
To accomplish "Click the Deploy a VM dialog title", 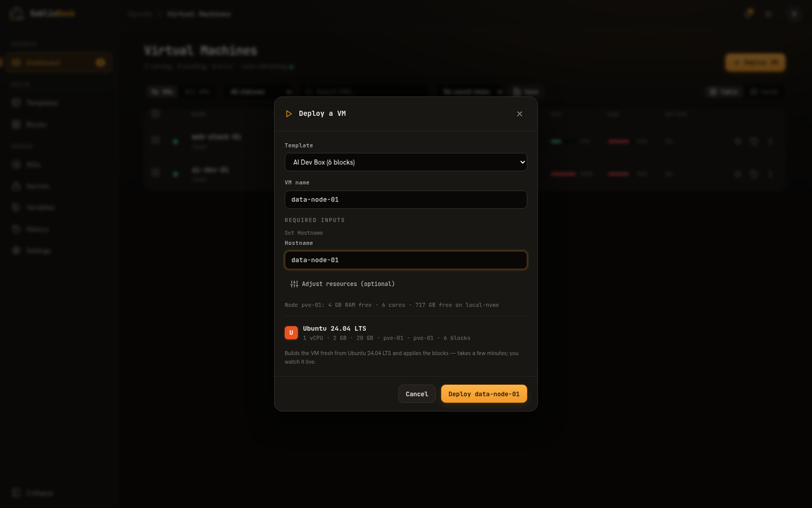I will click(x=322, y=114).
